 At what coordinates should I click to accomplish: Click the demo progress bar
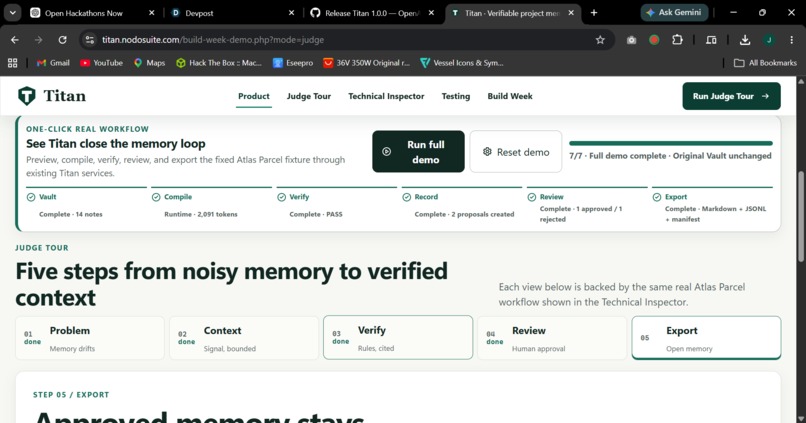click(671, 143)
